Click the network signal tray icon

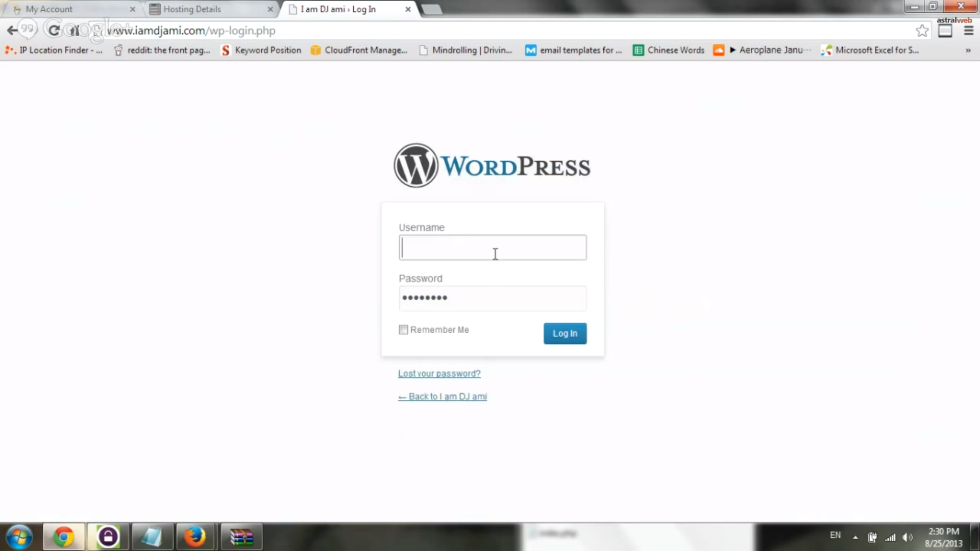tap(890, 537)
